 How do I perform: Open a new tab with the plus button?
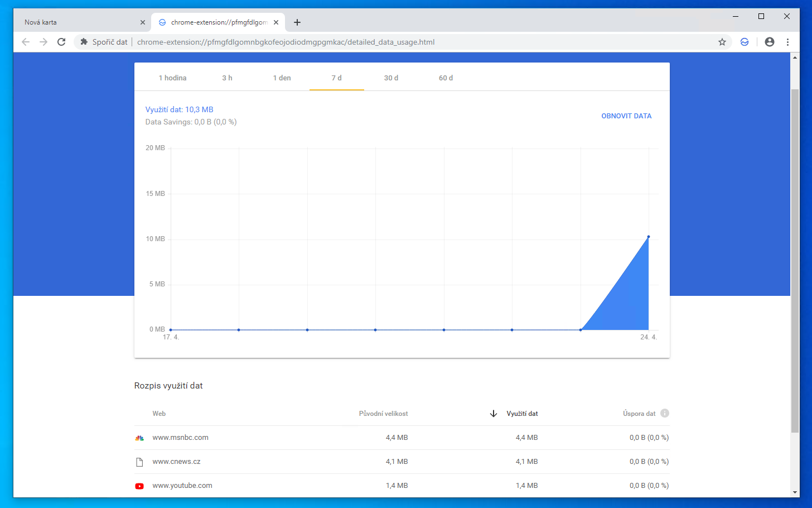(x=297, y=22)
